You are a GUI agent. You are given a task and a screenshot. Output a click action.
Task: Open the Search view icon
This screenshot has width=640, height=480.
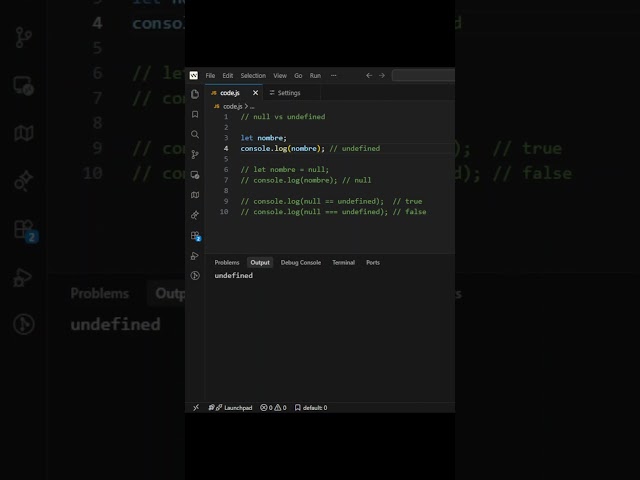click(x=195, y=134)
